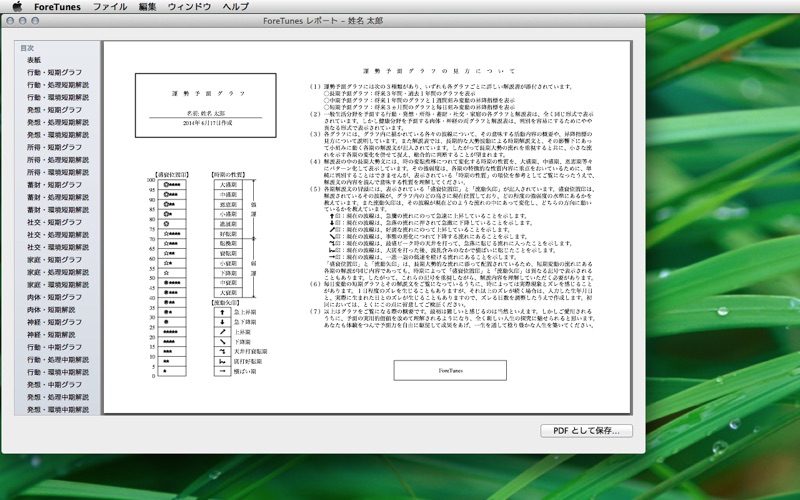The width and height of the screenshot is (800, 500).
Task: Select 蓄財・環境短期解説 in the sidebar
Action: (x=58, y=210)
